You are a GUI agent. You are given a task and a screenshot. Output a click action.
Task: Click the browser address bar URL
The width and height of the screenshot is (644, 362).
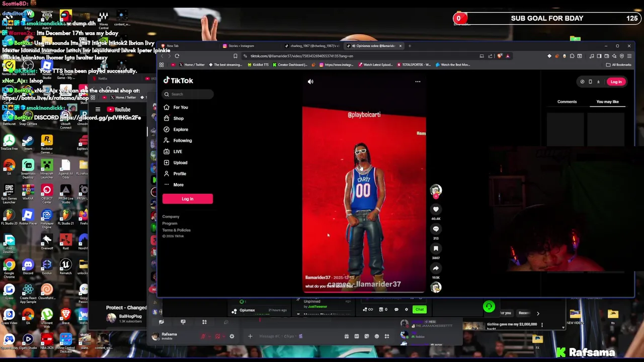pos(302,56)
